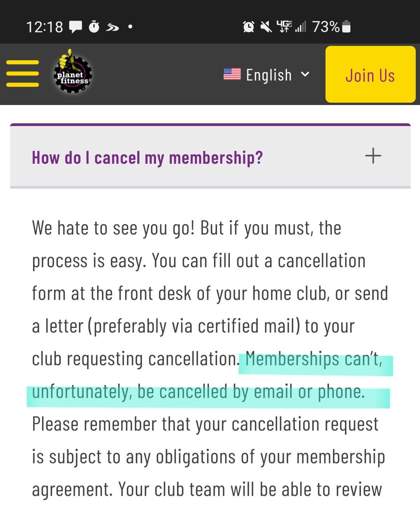Tap the alarm clock status bar icon
The width and height of the screenshot is (420, 506).
pos(249,26)
